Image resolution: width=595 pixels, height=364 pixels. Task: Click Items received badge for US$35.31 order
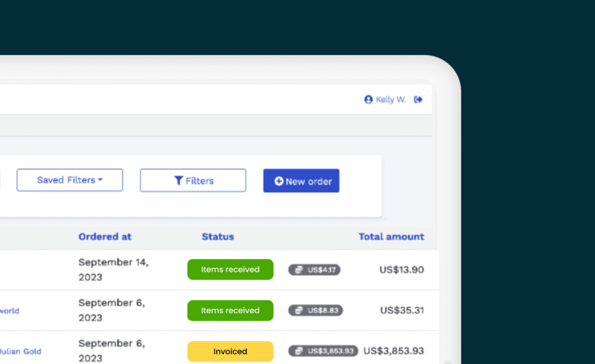(230, 311)
